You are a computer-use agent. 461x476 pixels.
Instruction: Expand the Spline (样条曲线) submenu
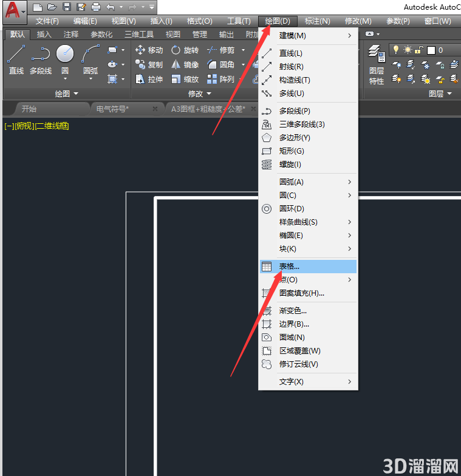pos(309,222)
